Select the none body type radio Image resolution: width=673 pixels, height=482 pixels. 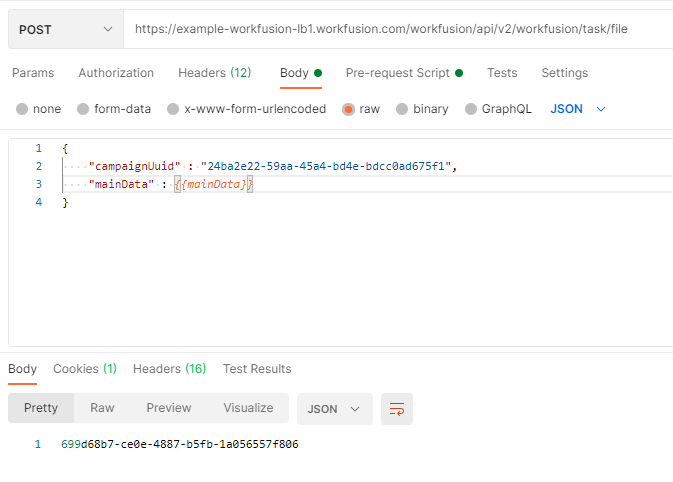pos(22,109)
